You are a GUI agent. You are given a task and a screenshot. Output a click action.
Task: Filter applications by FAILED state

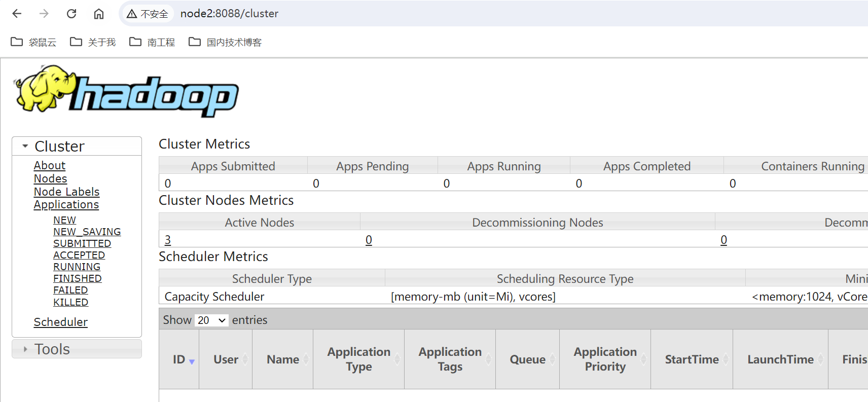tap(70, 290)
